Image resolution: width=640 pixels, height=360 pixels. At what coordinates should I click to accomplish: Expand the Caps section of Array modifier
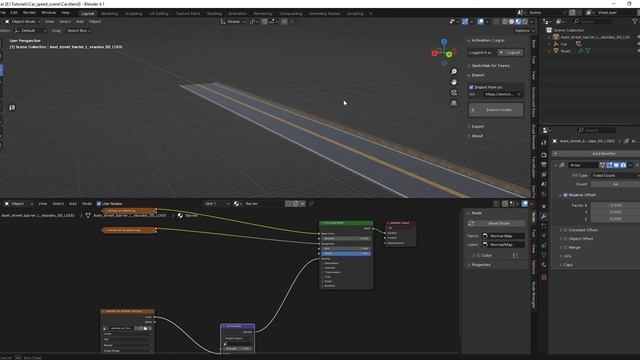pos(568,265)
